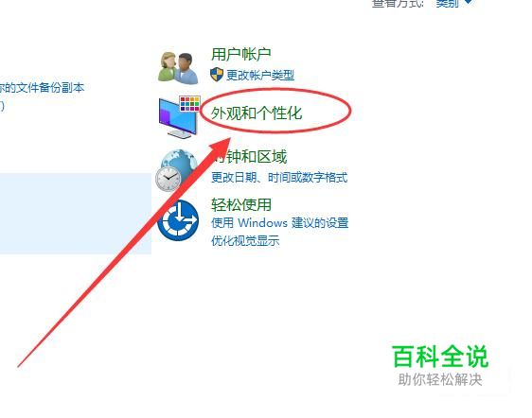
Task: Select the 优化视觉显示 link
Action: tap(245, 241)
